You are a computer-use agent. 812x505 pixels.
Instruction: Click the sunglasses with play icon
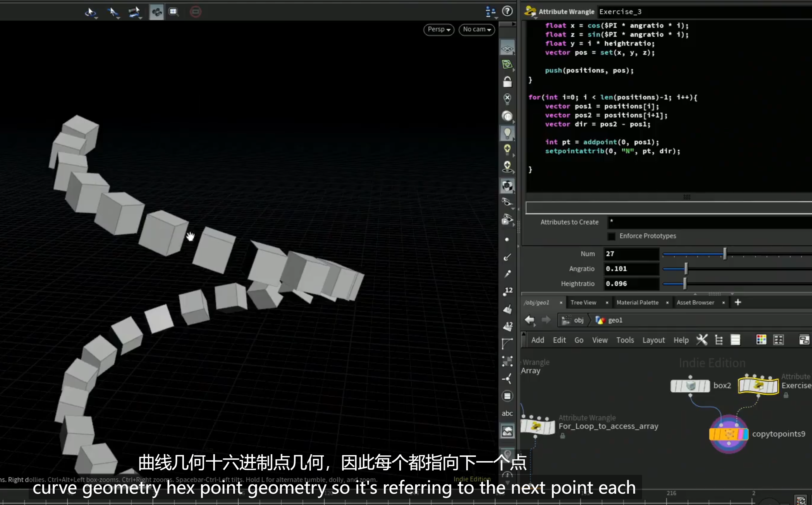tap(507, 220)
